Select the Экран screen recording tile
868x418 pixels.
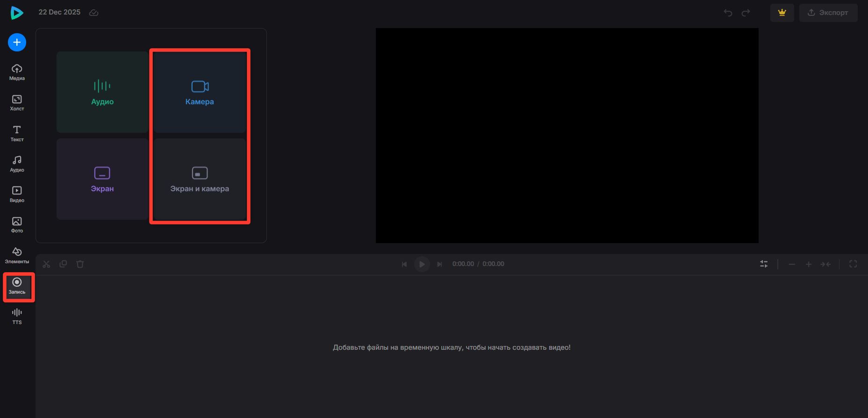(102, 179)
